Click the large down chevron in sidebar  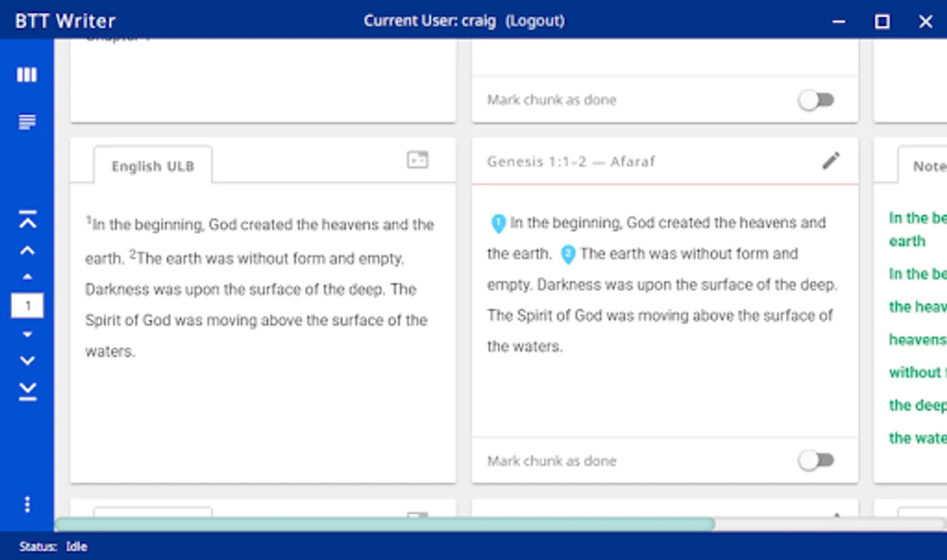click(27, 360)
